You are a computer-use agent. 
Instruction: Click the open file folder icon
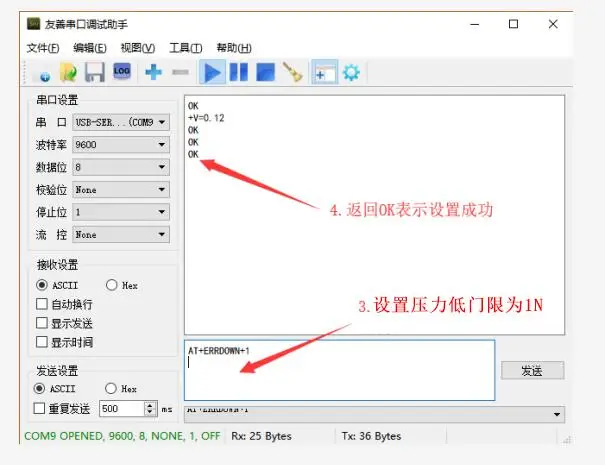68,72
